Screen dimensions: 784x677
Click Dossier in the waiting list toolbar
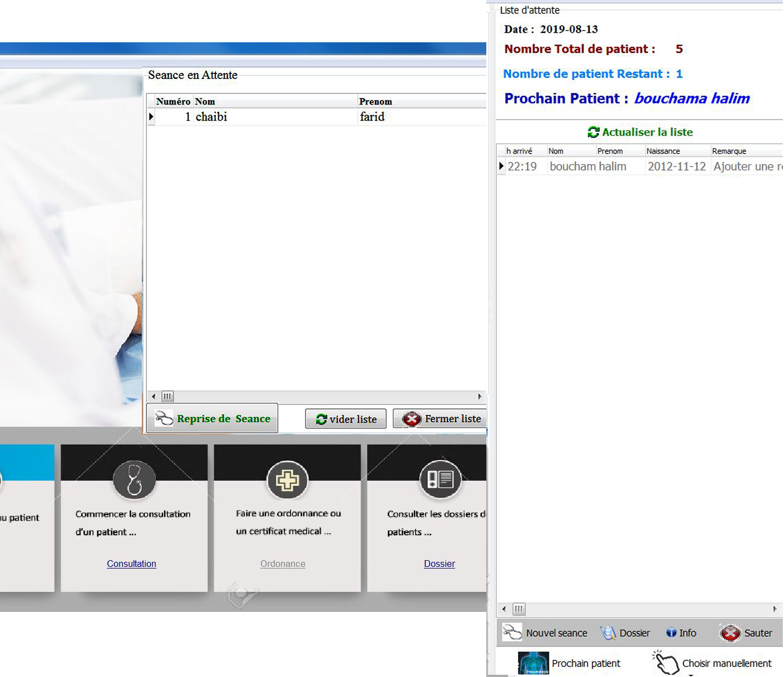(625, 633)
